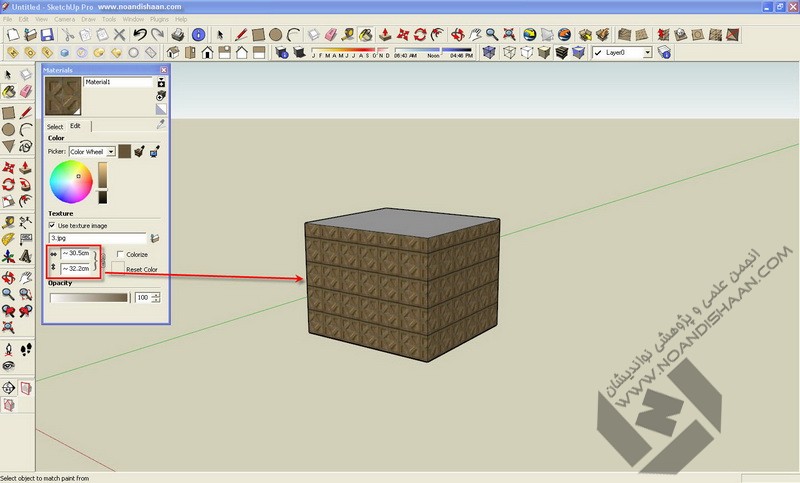Screen dimensions: 800x483
Task: Switch to the Select tab in Materials
Action: pyautogui.click(x=55, y=127)
